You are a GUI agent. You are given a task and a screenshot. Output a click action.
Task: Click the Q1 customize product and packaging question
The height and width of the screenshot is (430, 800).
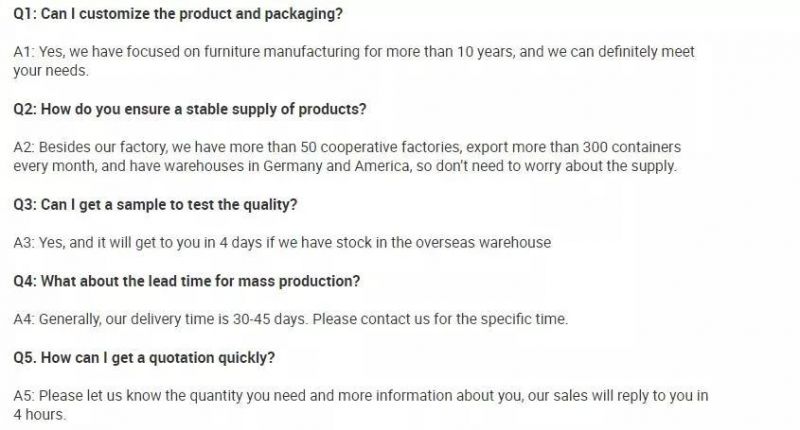178,14
